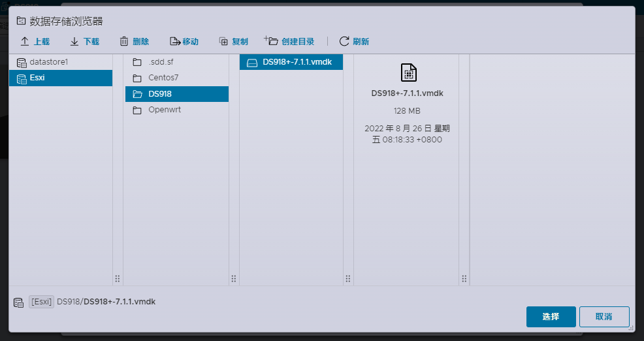Click the [Esxi] tag in path bar

[x=42, y=302]
